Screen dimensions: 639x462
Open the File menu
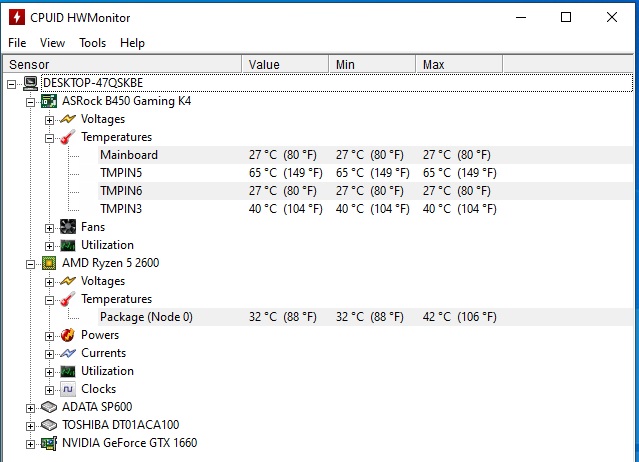pos(17,43)
